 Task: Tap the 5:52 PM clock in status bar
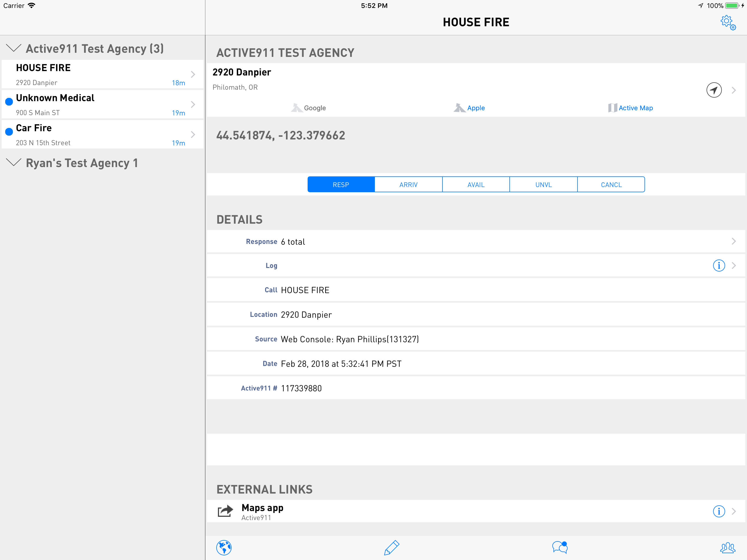coord(374,5)
